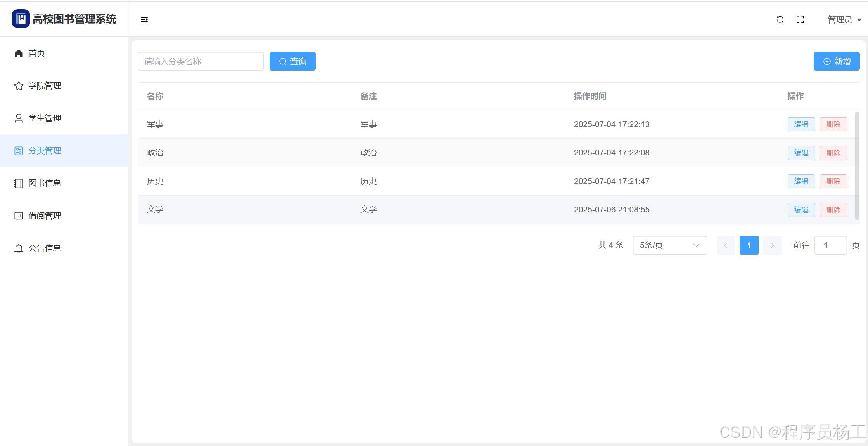This screenshot has height=446, width=868.
Task: Click the home icon beside 首页
Action: point(19,53)
